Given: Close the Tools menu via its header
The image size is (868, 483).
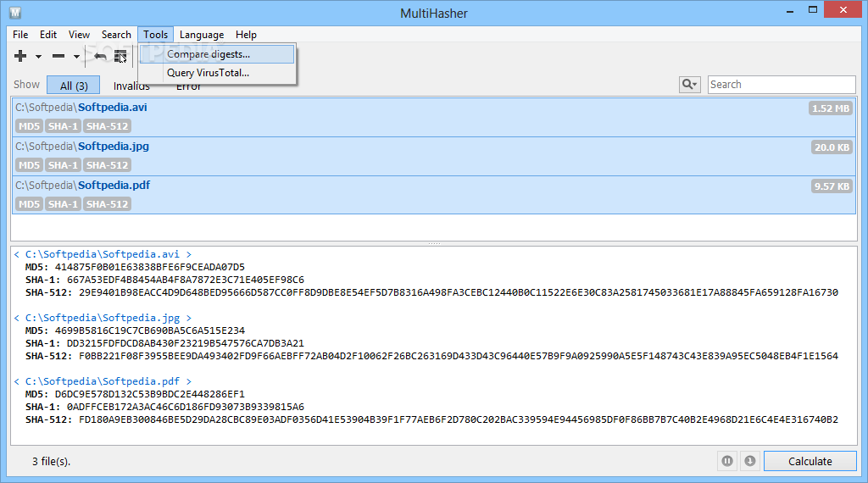Looking at the screenshot, I should [x=156, y=34].
